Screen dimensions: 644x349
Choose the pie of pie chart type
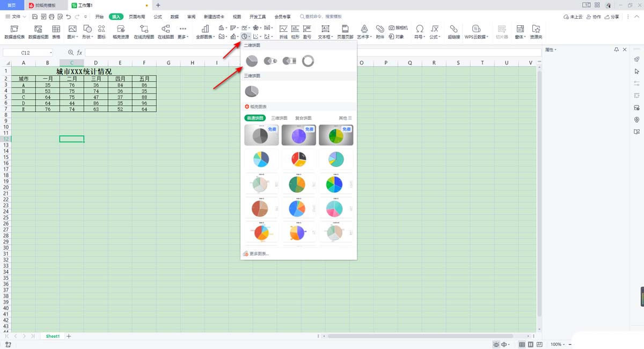[270, 61]
